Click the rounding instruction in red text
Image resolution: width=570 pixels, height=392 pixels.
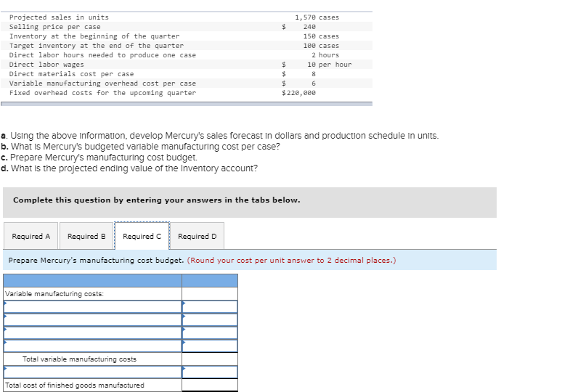(x=292, y=261)
